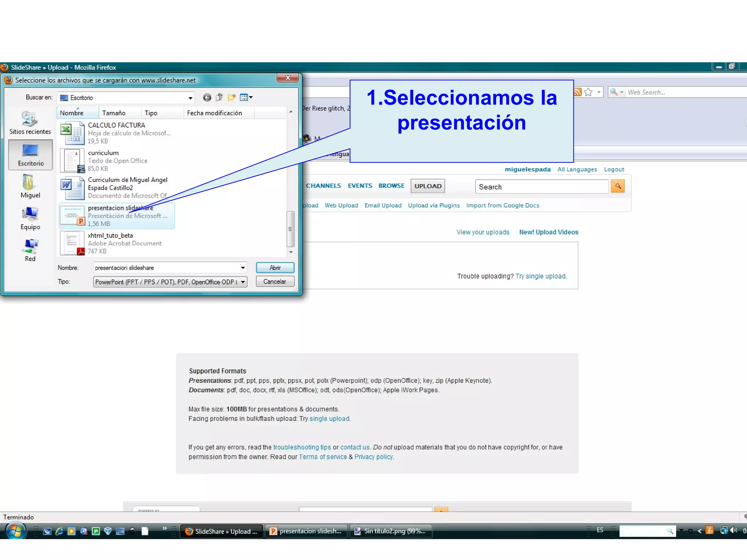Switch to presentacion slidesh taskbar button
This screenshot has height=560, width=747.
click(x=306, y=531)
